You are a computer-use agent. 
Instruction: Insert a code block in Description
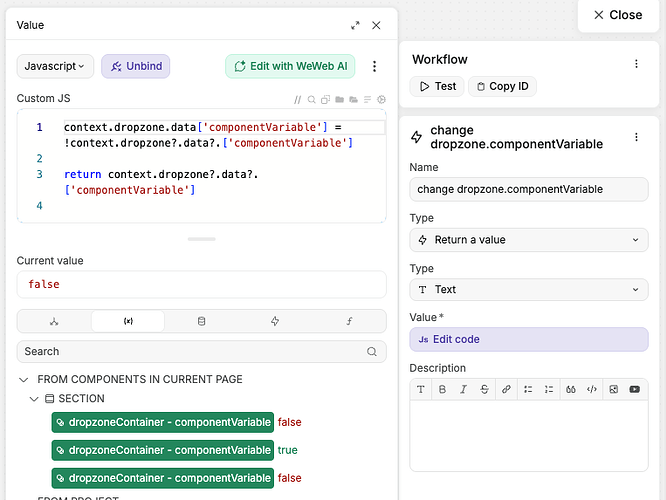(592, 389)
